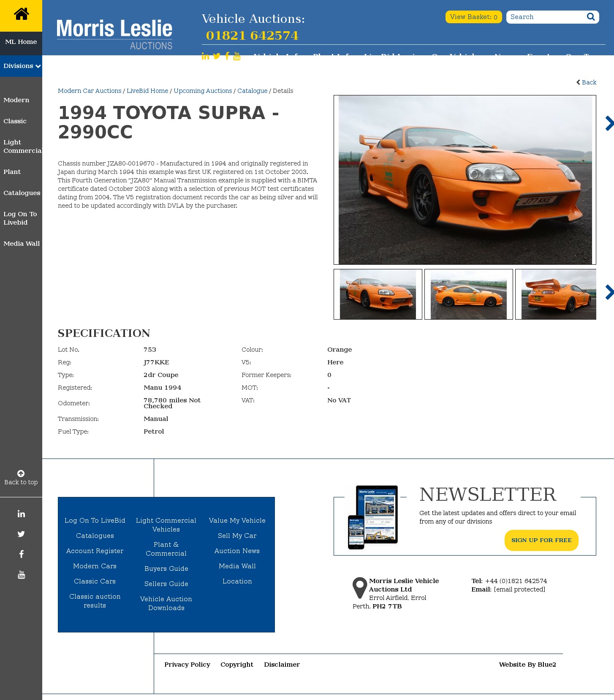Open Twitter icon in header
Image resolution: width=614 pixels, height=700 pixels.
click(217, 56)
